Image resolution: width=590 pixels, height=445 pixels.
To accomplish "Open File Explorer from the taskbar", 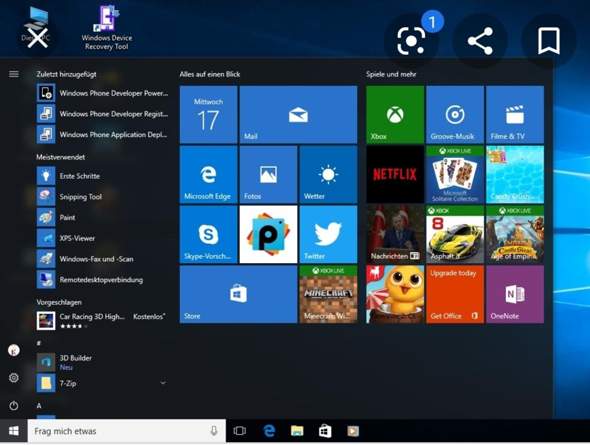I will [297, 431].
